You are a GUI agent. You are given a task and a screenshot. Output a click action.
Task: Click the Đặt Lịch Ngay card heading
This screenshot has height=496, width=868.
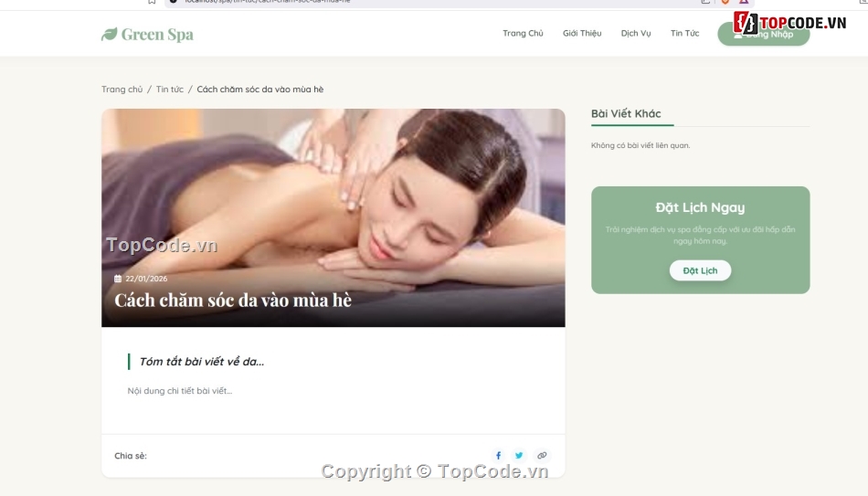tap(700, 207)
